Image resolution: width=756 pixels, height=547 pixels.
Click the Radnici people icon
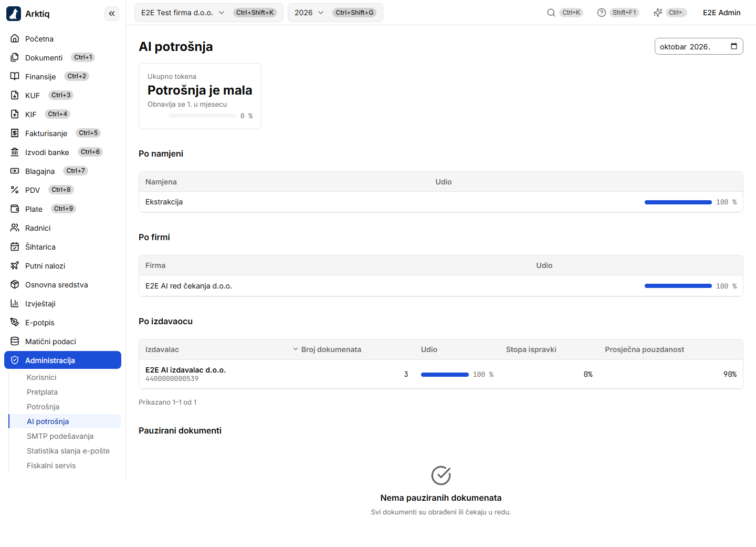coord(15,228)
